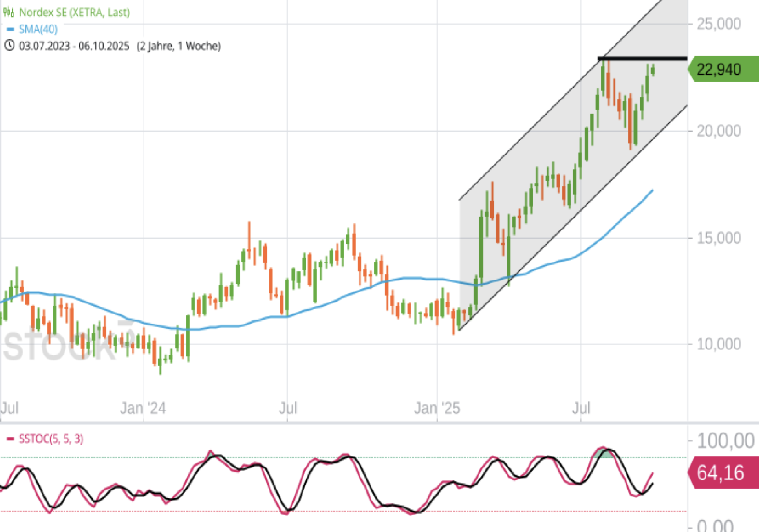Click the (2 Jahre, 1 Woche) period text
The height and width of the screenshot is (532, 759).
point(179,46)
